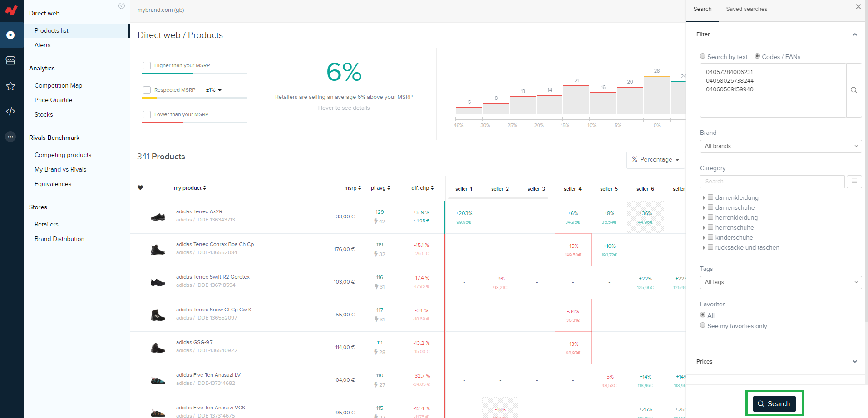Click the histogram bar labeled 5
This screenshot has width=868, height=418.
(x=469, y=111)
